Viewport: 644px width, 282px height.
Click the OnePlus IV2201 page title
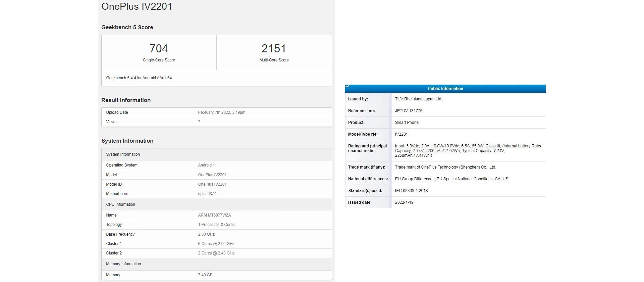point(137,6)
